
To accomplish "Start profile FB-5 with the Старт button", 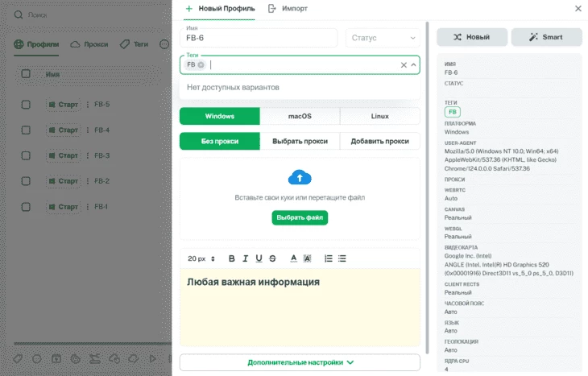I will click(64, 105).
